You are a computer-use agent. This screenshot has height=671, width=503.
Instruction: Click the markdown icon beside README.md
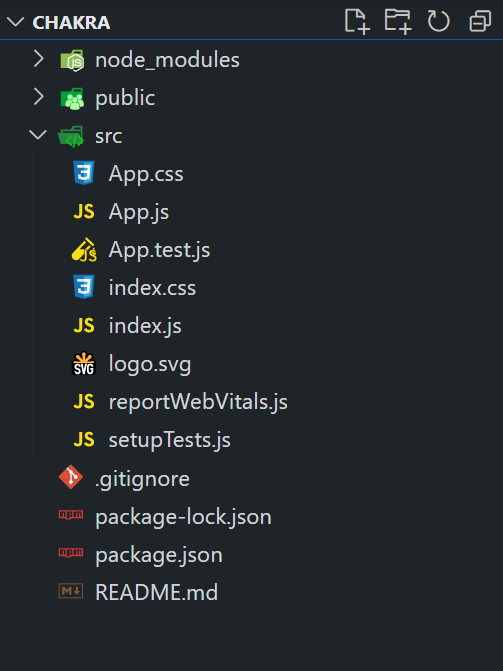click(71, 591)
